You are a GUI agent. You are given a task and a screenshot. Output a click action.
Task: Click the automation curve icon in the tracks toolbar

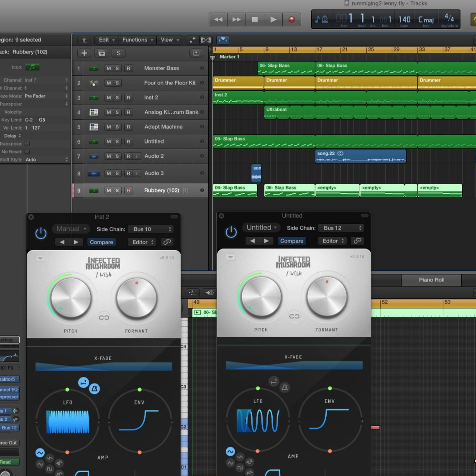tap(192, 40)
